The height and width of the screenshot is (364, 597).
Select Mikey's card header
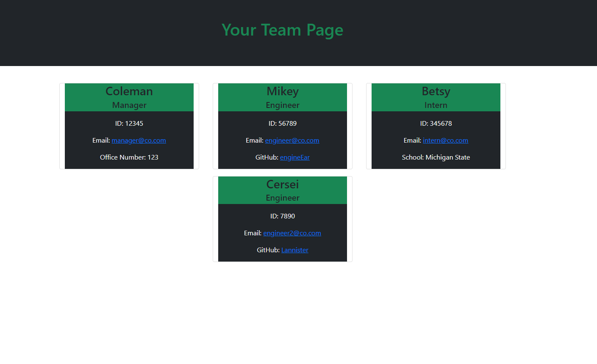[283, 91]
